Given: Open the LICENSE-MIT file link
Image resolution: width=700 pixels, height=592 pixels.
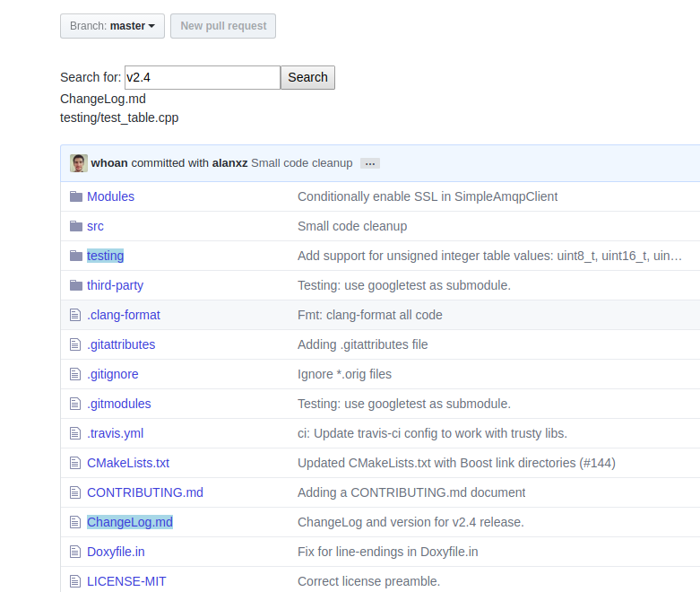Looking at the screenshot, I should [x=126, y=581].
